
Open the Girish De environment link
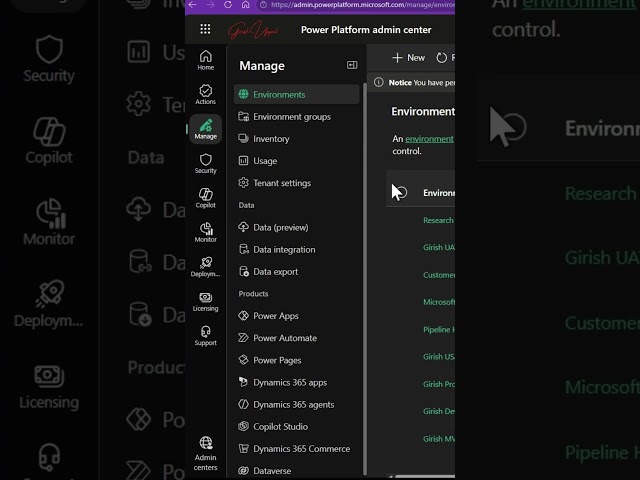(439, 411)
